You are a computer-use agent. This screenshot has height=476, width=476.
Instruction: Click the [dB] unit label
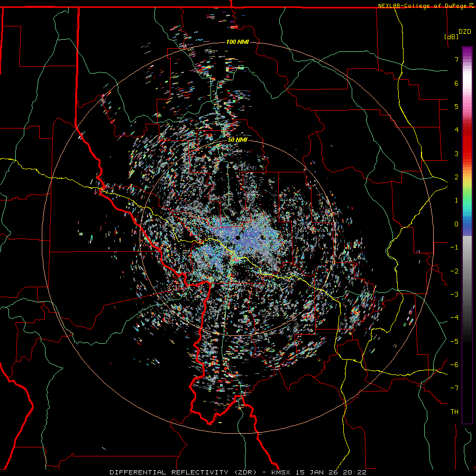(x=451, y=36)
